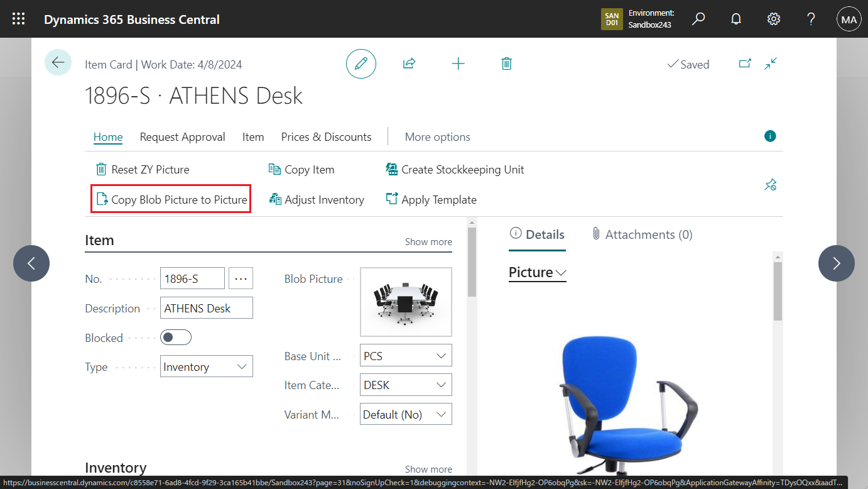Switch to the Prices & Discounts tab

[326, 136]
